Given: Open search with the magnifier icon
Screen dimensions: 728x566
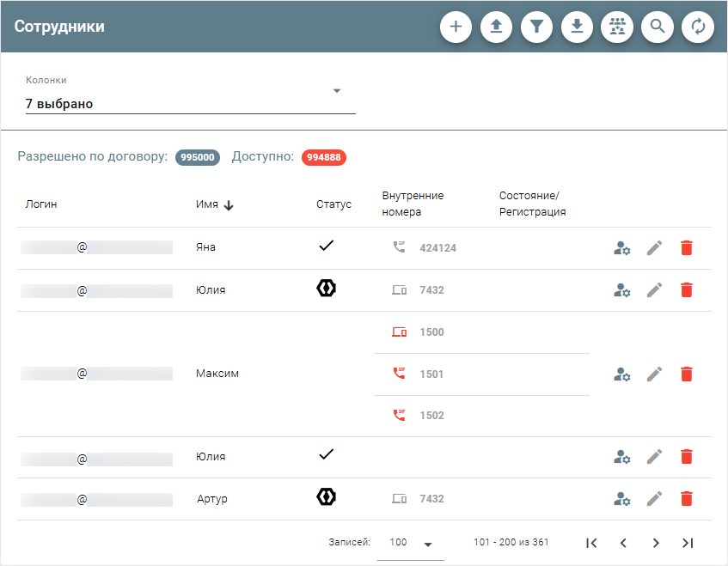Looking at the screenshot, I should 658,27.
